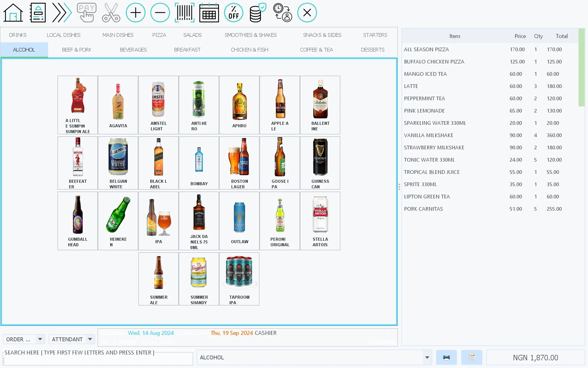Increase quantity with the plus icon
Screen dimensions: 588x368
pos(135,12)
